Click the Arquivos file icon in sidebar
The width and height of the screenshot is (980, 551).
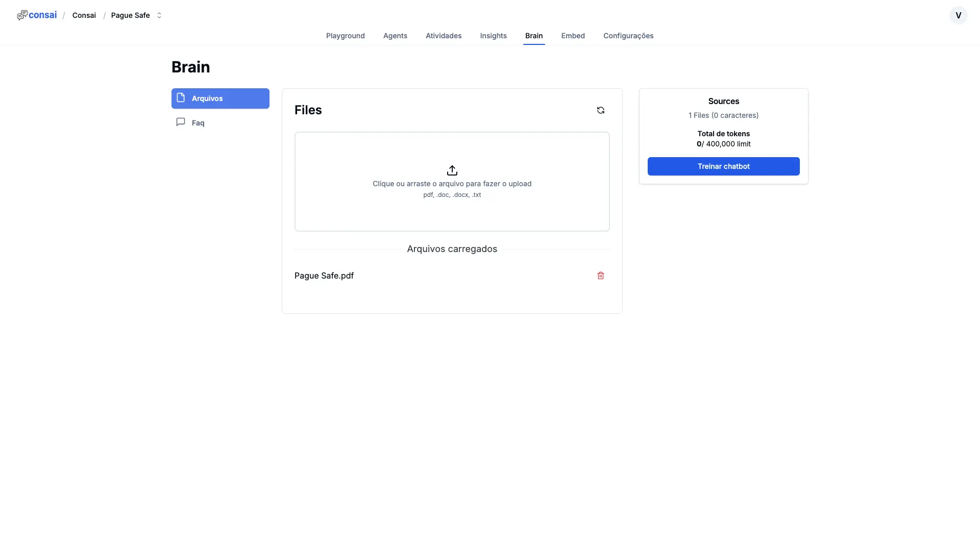(x=181, y=98)
